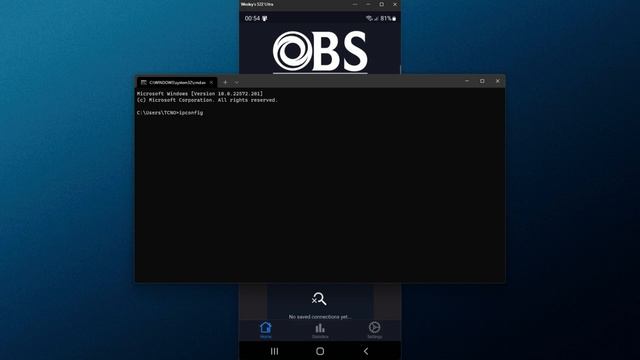Close the phone mirror window
The image size is (640, 360).
tap(395, 4)
